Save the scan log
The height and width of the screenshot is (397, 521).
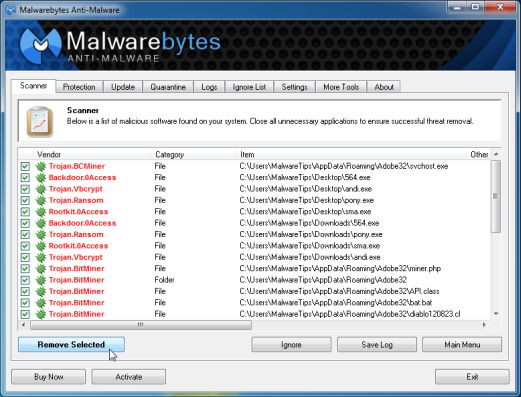(x=377, y=345)
